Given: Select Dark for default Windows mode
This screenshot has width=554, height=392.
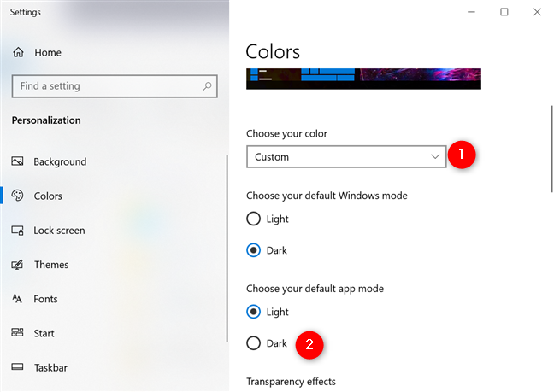Looking at the screenshot, I should point(253,250).
